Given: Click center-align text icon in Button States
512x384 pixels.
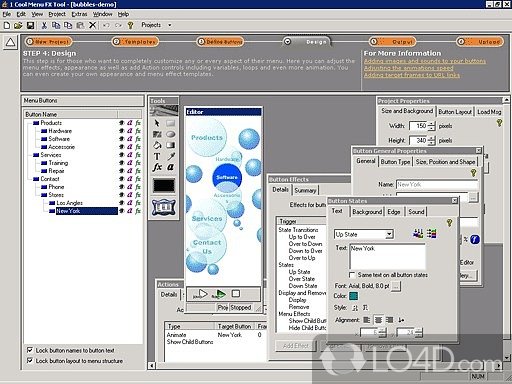Looking at the screenshot, I should pyautogui.click(x=378, y=320).
